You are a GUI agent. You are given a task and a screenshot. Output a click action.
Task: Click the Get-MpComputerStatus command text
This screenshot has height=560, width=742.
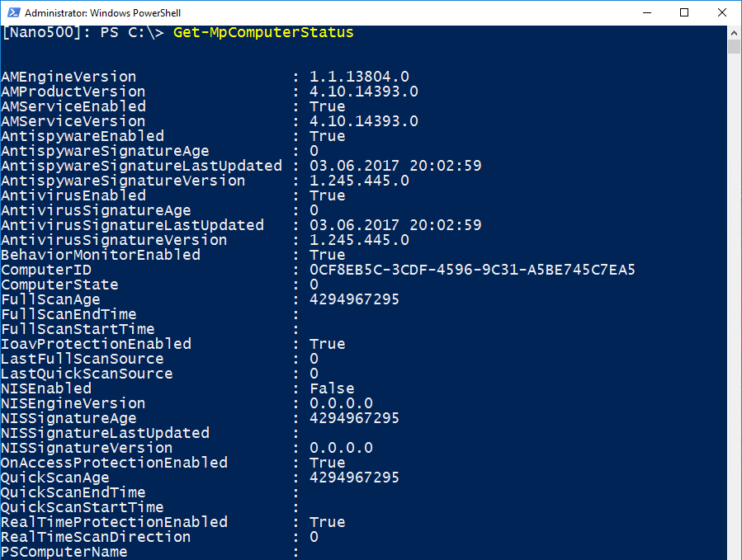tap(263, 33)
